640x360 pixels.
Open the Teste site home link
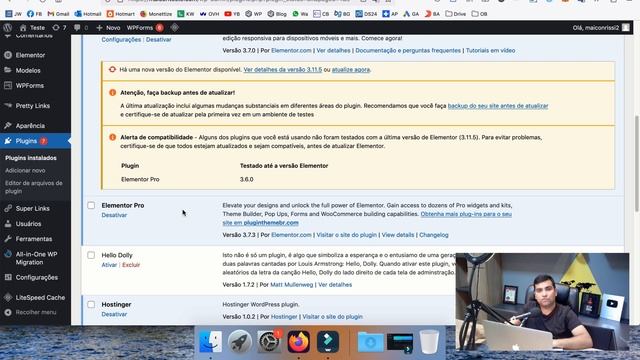(x=32, y=28)
